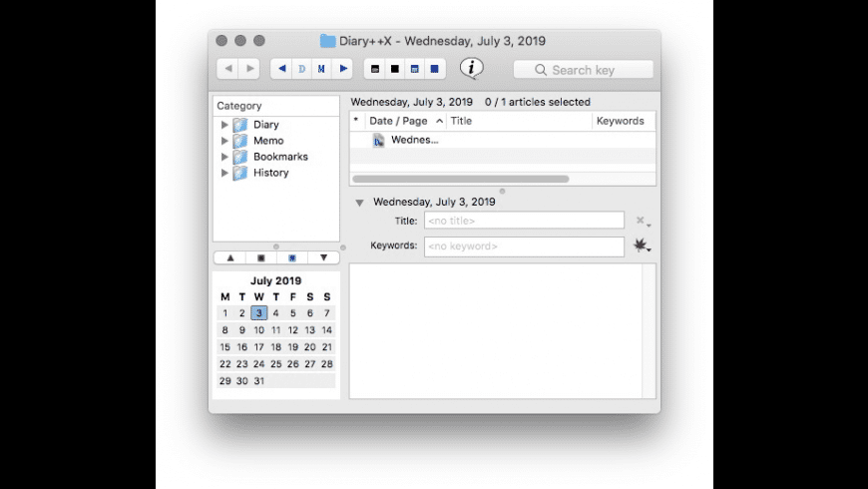The image size is (868, 489).
Task: Click the Title input field
Action: coord(524,221)
